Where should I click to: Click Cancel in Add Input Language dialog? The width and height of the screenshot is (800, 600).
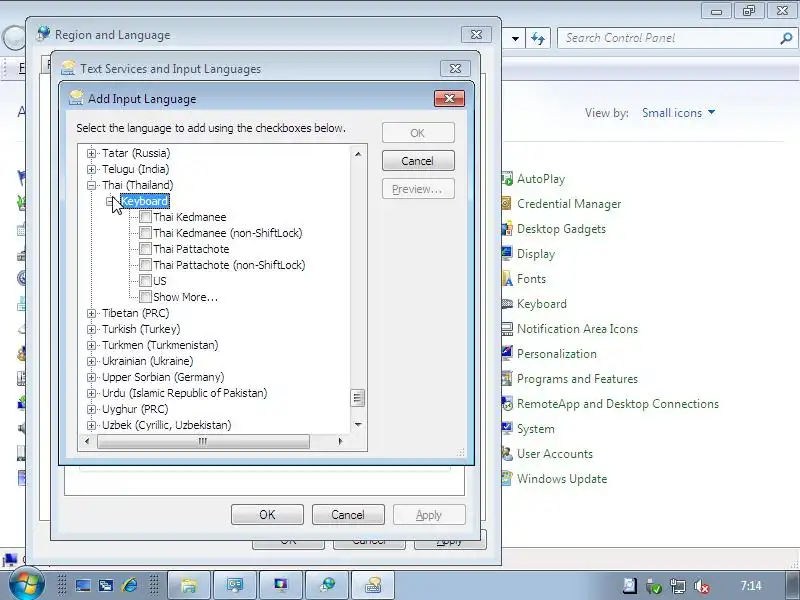[418, 161]
